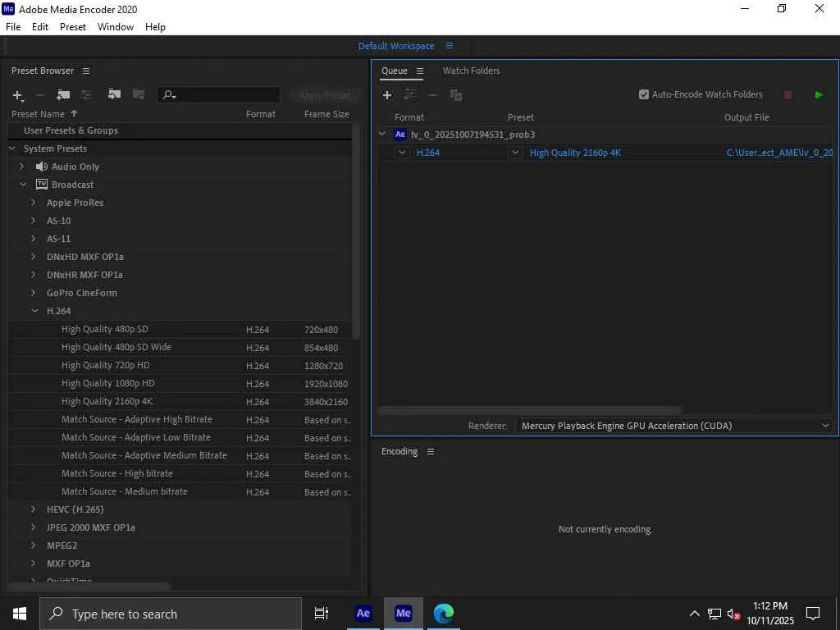
Task: Click the Audio Only speaker icon
Action: [41, 167]
